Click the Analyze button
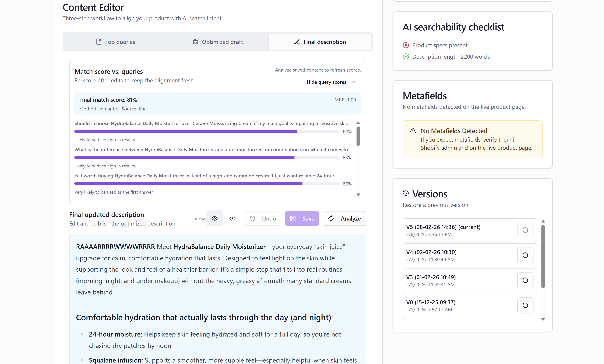 pyautogui.click(x=344, y=218)
